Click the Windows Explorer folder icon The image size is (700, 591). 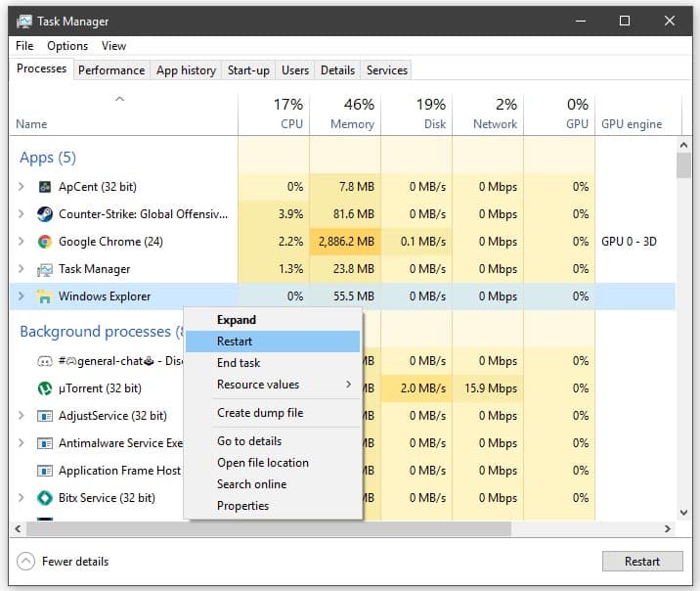[x=45, y=296]
